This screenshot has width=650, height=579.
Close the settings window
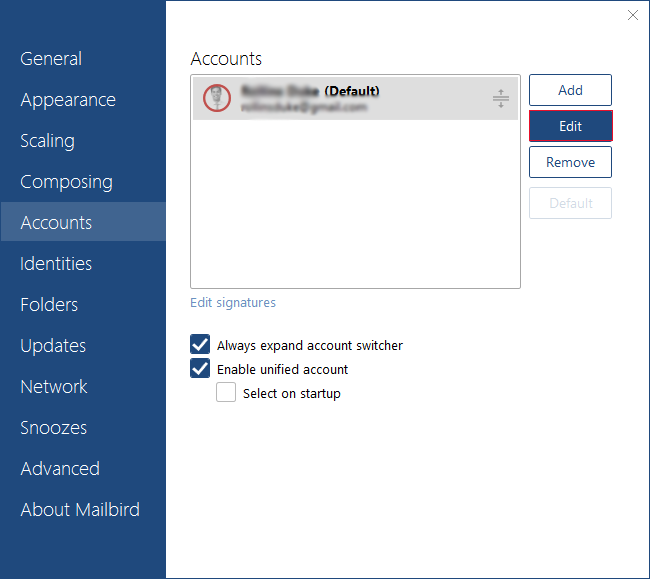pyautogui.click(x=633, y=15)
